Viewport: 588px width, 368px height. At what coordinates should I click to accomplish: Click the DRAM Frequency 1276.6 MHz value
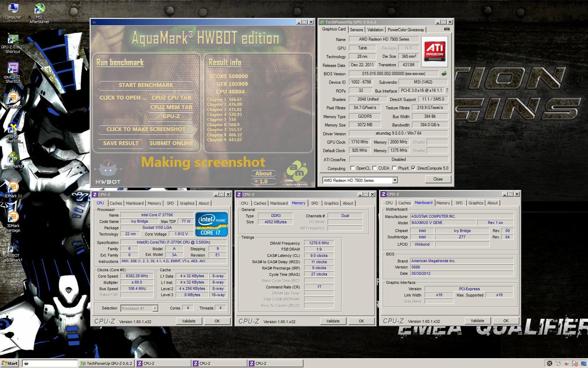click(319, 243)
